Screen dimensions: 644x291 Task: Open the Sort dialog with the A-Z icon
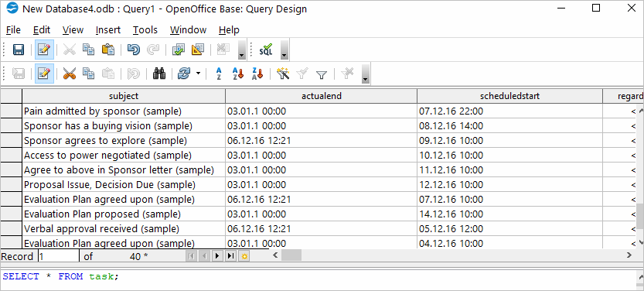[x=219, y=74]
